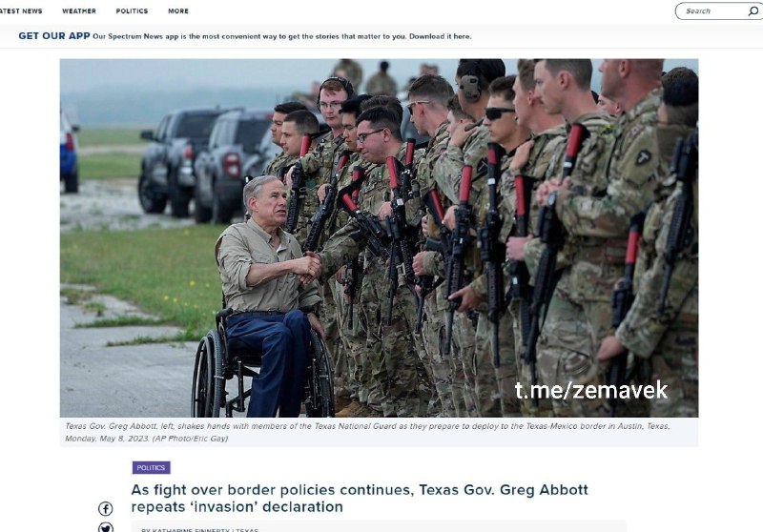Click the t.me/zemavek watermark on the photo
Screen dimensions: 763x532
(590, 390)
